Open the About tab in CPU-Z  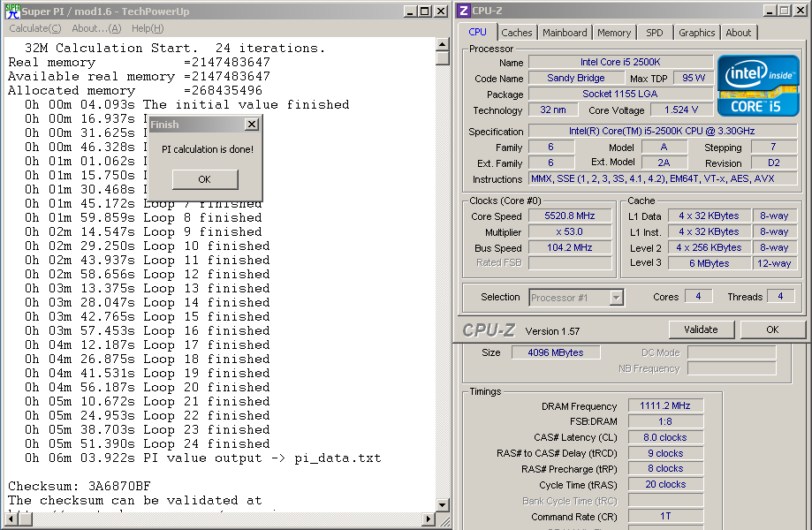click(739, 33)
